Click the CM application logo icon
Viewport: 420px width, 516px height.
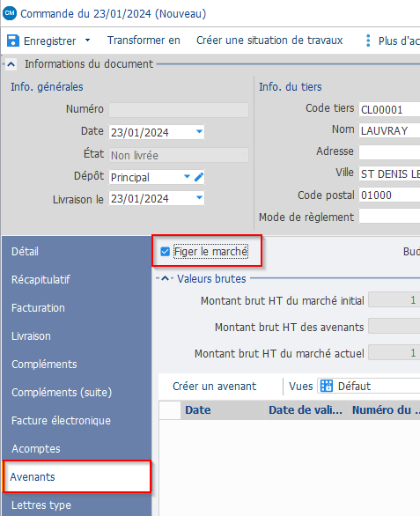coord(10,13)
